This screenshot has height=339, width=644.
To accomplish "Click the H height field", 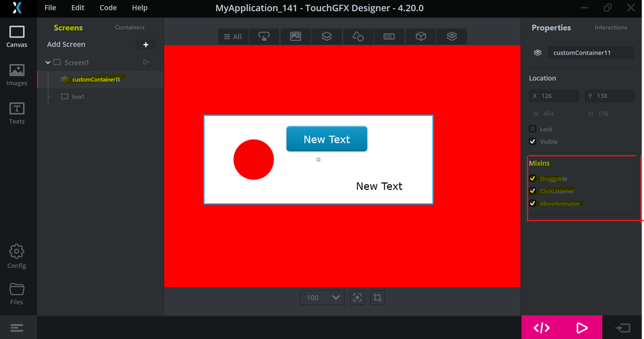I will tap(609, 113).
